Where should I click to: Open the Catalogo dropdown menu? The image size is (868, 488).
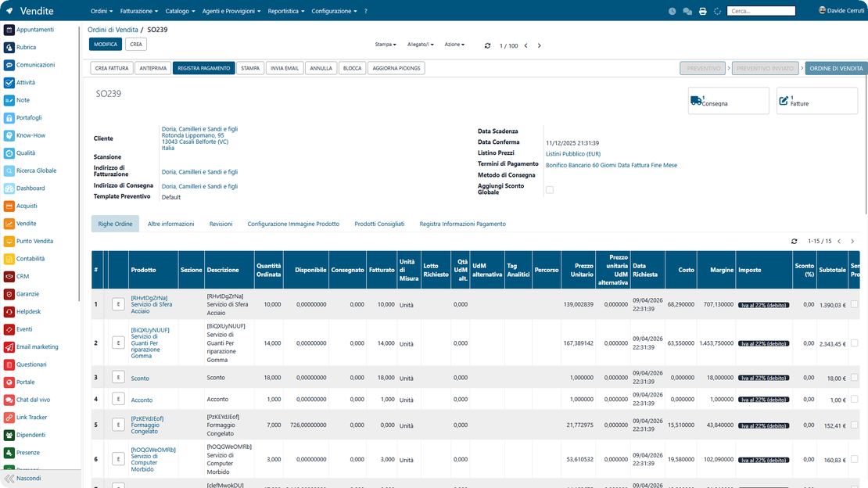click(x=180, y=11)
